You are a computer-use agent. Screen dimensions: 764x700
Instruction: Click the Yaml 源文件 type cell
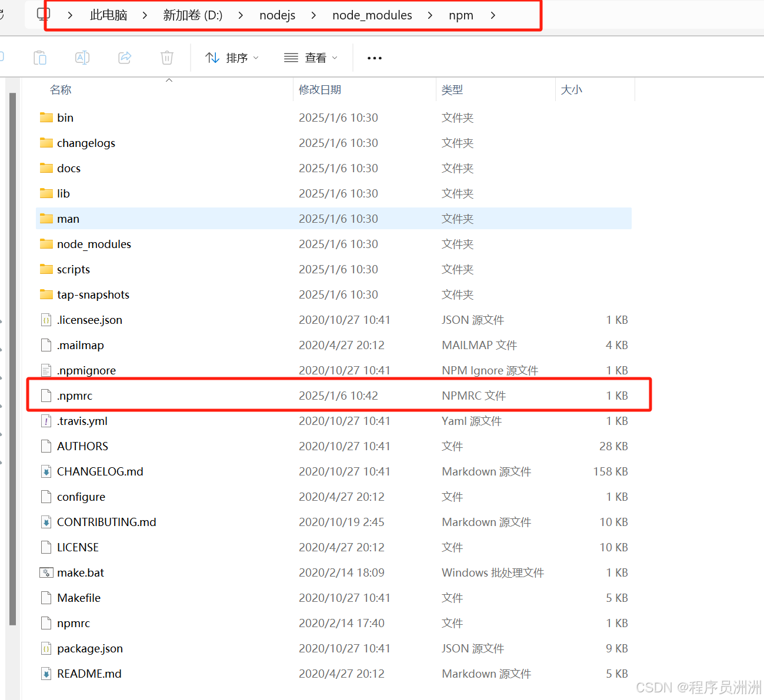[472, 421]
